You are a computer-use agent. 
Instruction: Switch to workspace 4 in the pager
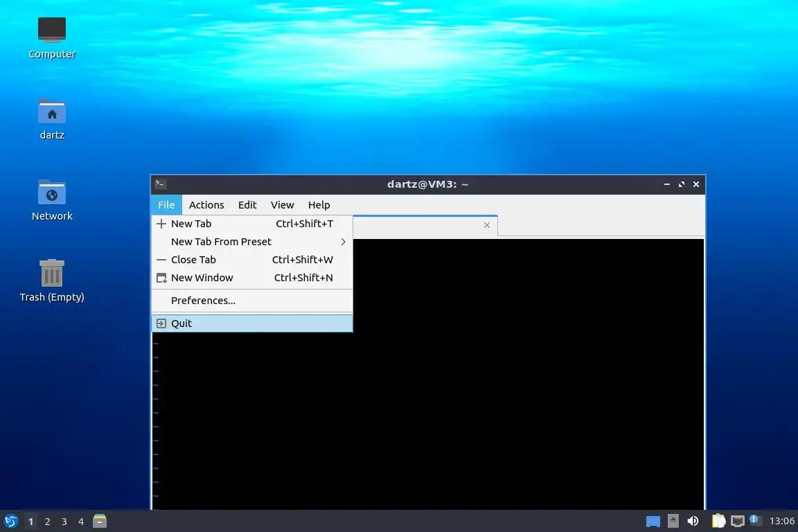[81, 522]
